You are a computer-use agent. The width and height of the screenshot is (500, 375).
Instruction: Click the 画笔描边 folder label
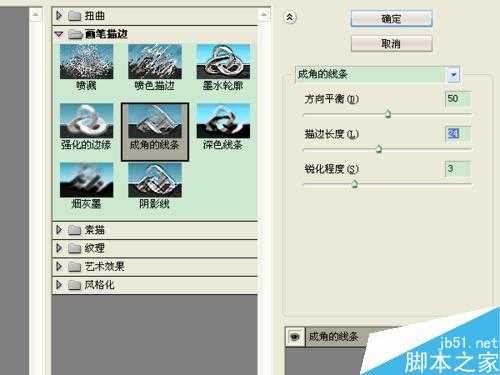pos(106,34)
